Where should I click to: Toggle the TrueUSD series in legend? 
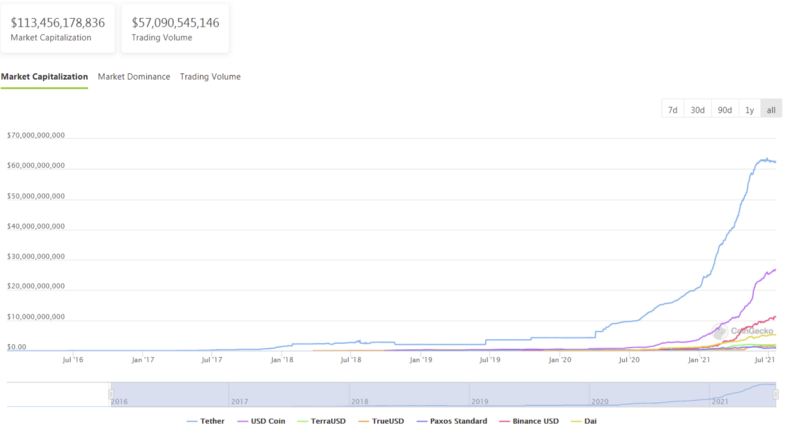(x=381, y=421)
